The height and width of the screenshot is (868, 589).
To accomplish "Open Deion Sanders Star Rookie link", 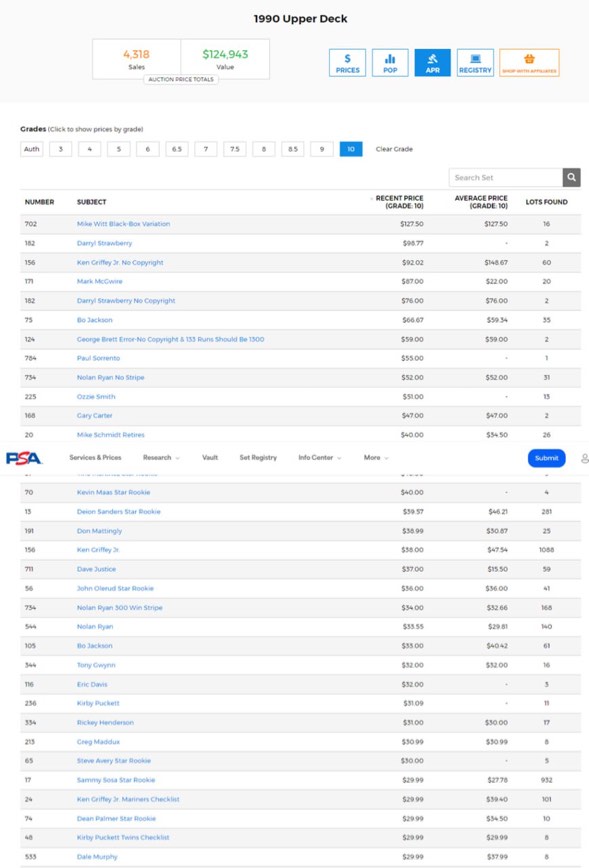I will 118,512.
